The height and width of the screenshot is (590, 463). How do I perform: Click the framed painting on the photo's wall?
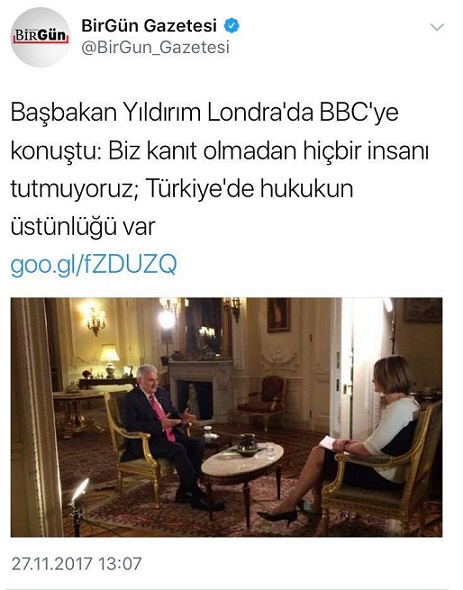(x=279, y=315)
